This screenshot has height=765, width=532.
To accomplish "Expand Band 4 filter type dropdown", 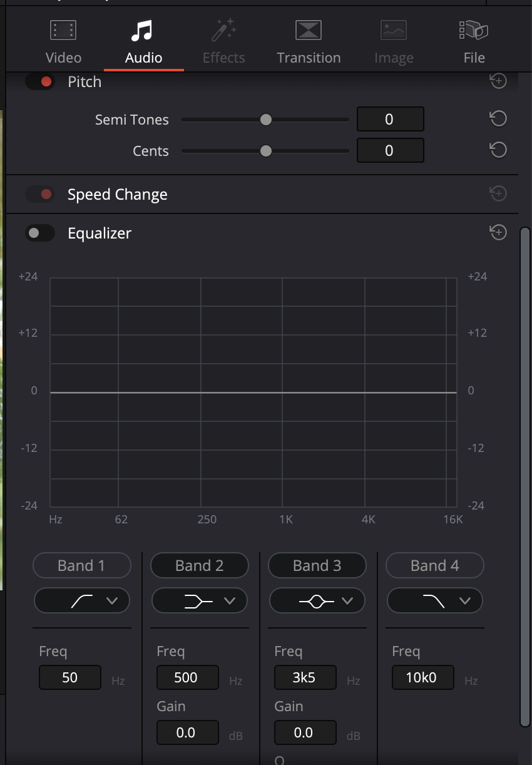I will pyautogui.click(x=435, y=601).
